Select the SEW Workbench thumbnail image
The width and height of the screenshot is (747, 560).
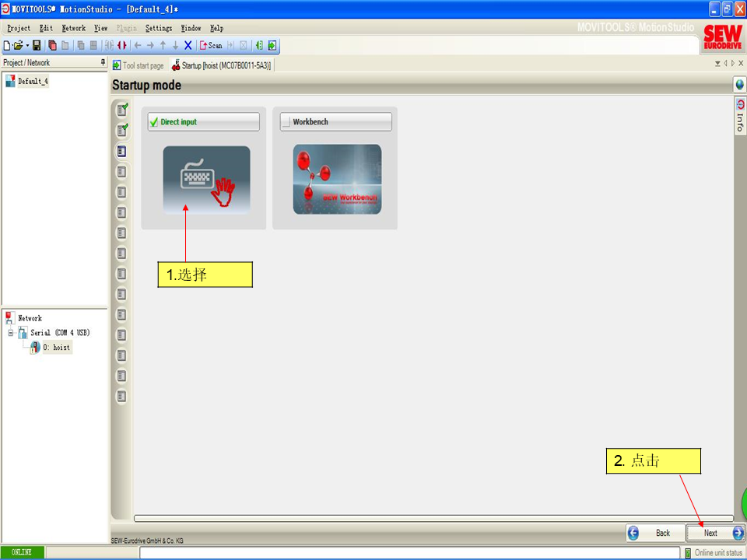(337, 180)
